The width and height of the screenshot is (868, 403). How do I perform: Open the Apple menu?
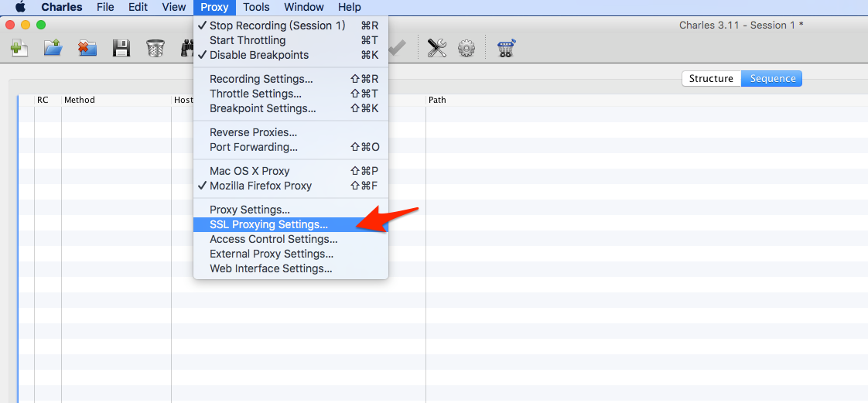coord(20,7)
